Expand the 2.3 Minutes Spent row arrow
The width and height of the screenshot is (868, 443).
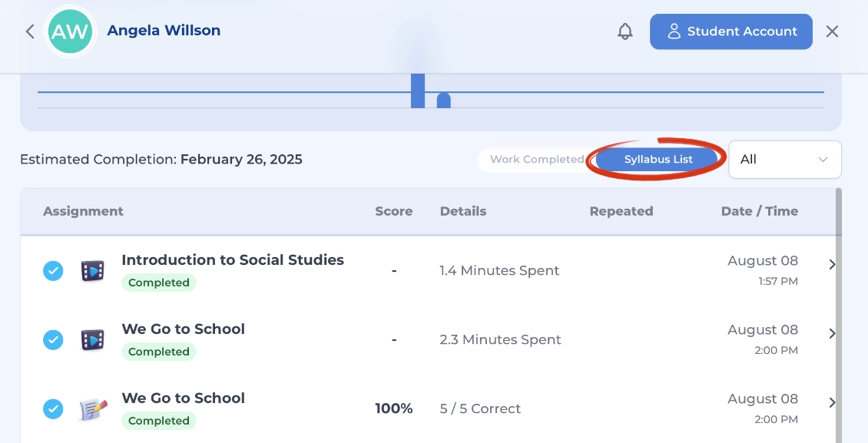coord(832,333)
